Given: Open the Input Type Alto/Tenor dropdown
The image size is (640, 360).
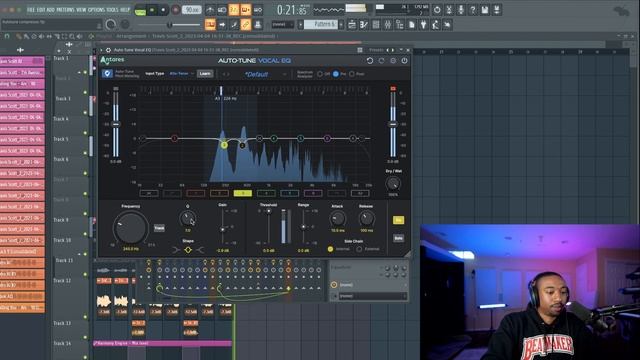Looking at the screenshot, I should (x=182, y=74).
